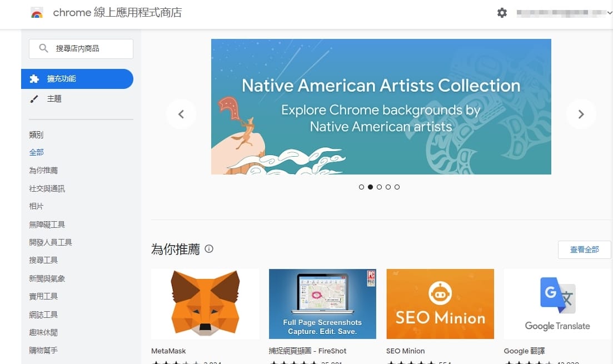Choose the 開發人員工具 category
Viewport: 613px width, 364px height.
coord(51,242)
